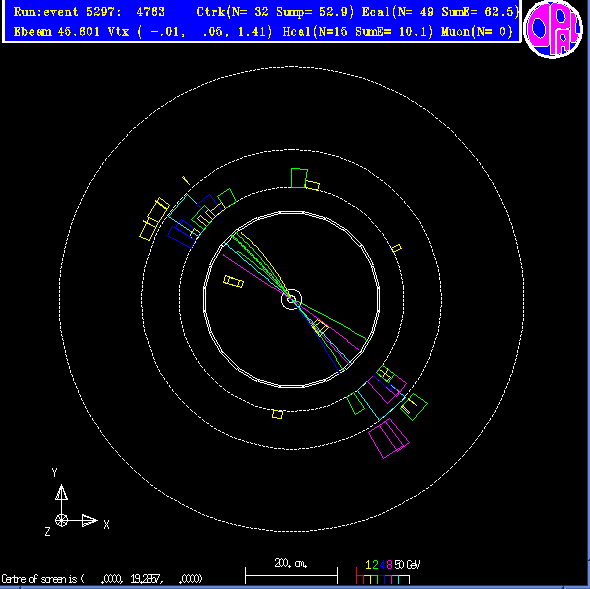The width and height of the screenshot is (590, 589).
Task: Click the OPAL logo in the corner
Action: (553, 29)
